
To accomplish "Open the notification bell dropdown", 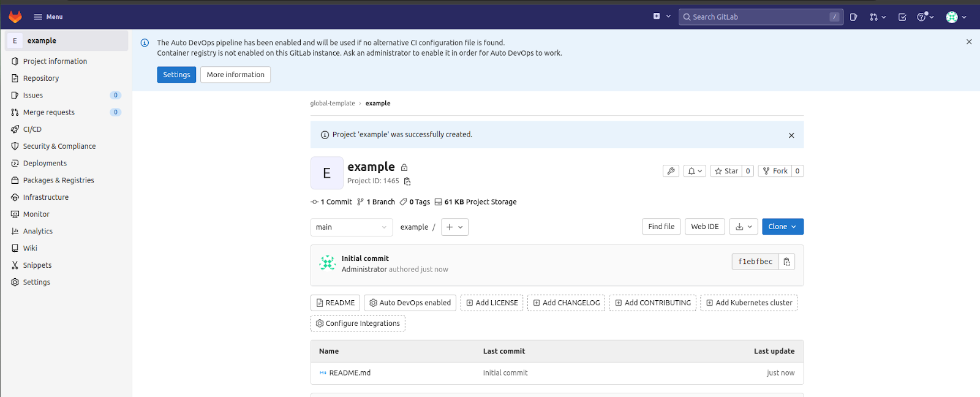I will (695, 171).
